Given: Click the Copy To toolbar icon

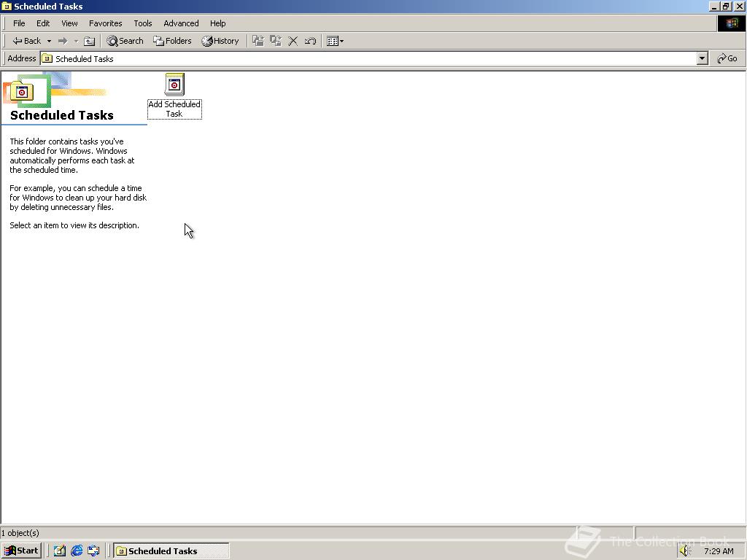Looking at the screenshot, I should click(x=276, y=41).
